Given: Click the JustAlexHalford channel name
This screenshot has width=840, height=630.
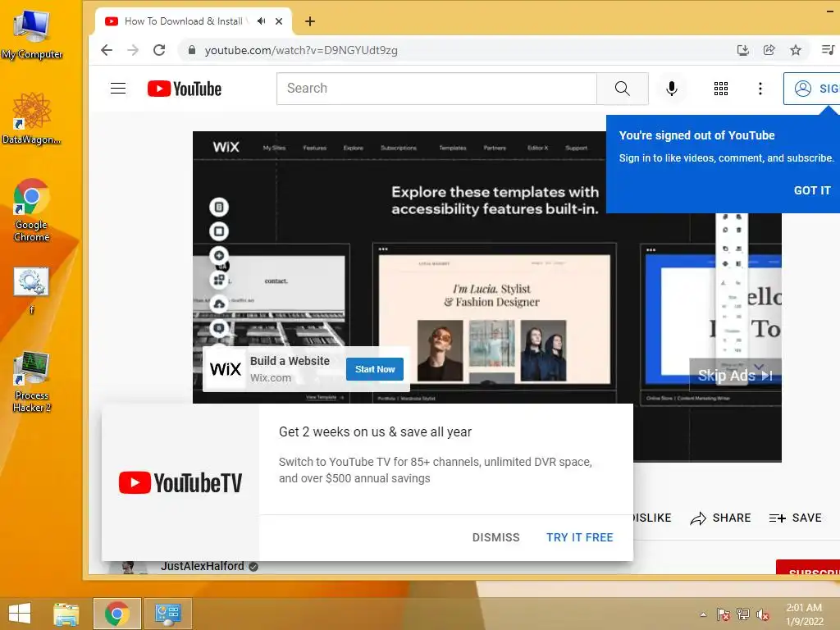Looking at the screenshot, I should 203,566.
